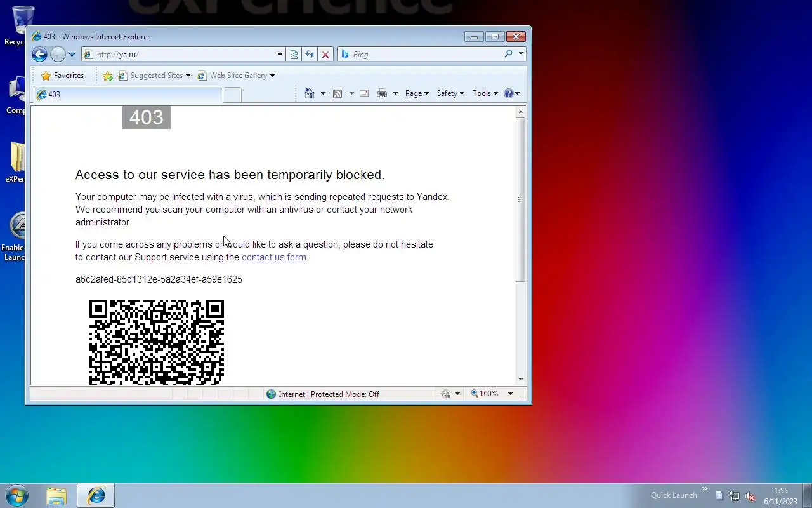This screenshot has height=508, width=812.
Task: Click the search magnifier icon
Action: click(508, 54)
